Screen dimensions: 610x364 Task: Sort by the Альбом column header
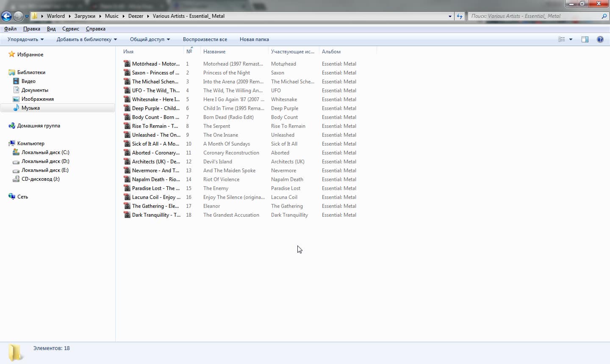coord(331,52)
